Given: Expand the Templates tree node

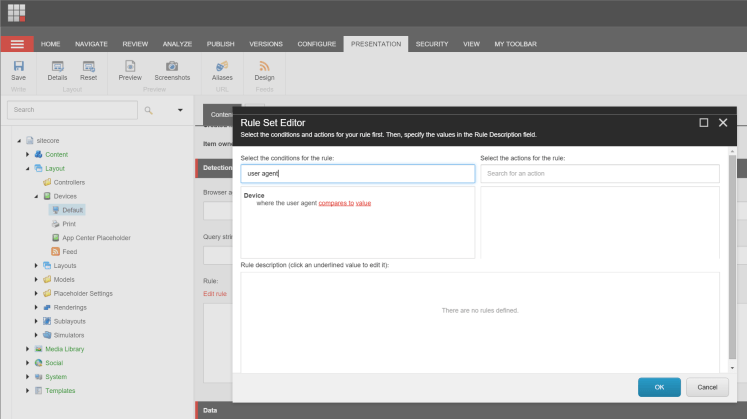Looking at the screenshot, I should 27,391.
